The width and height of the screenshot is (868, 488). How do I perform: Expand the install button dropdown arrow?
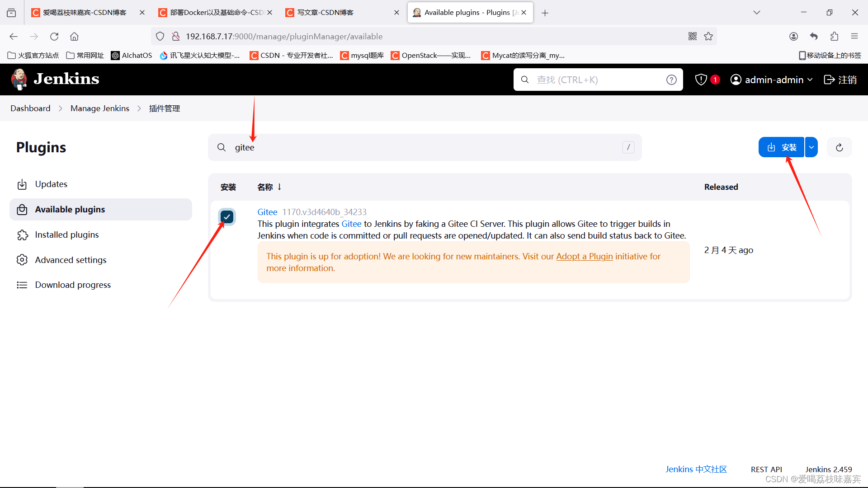pos(811,147)
